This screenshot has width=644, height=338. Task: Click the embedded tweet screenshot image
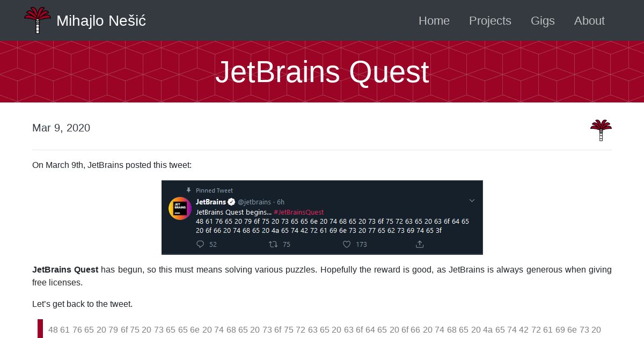(322, 217)
